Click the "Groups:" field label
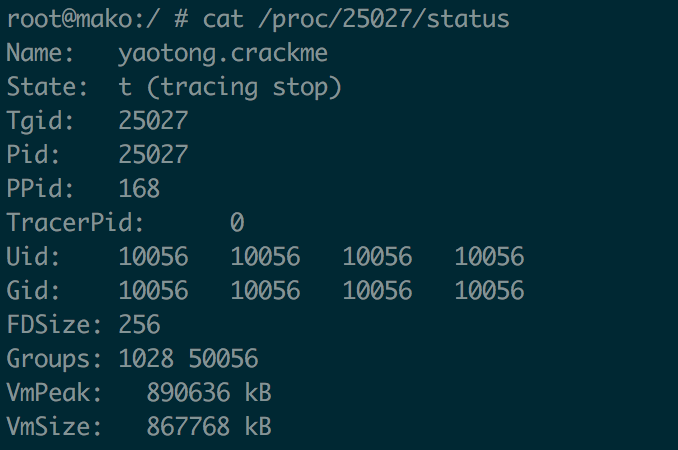The image size is (678, 450). click(x=54, y=359)
